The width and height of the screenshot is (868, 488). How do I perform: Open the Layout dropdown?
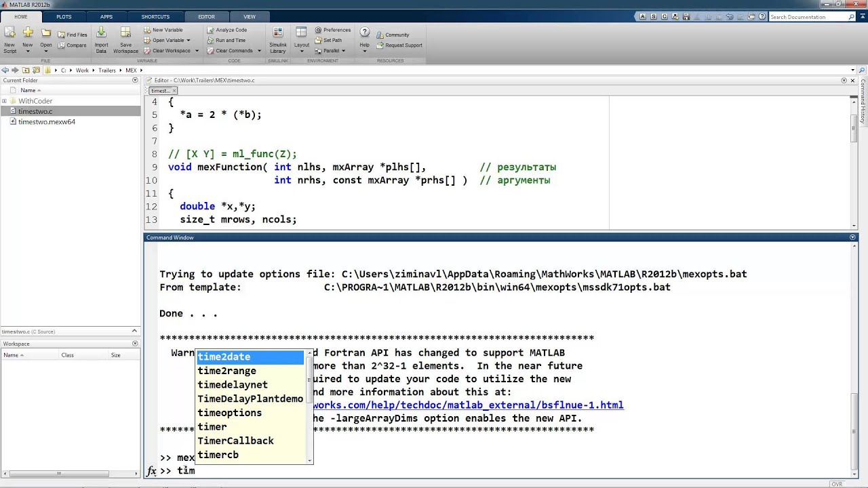(302, 40)
